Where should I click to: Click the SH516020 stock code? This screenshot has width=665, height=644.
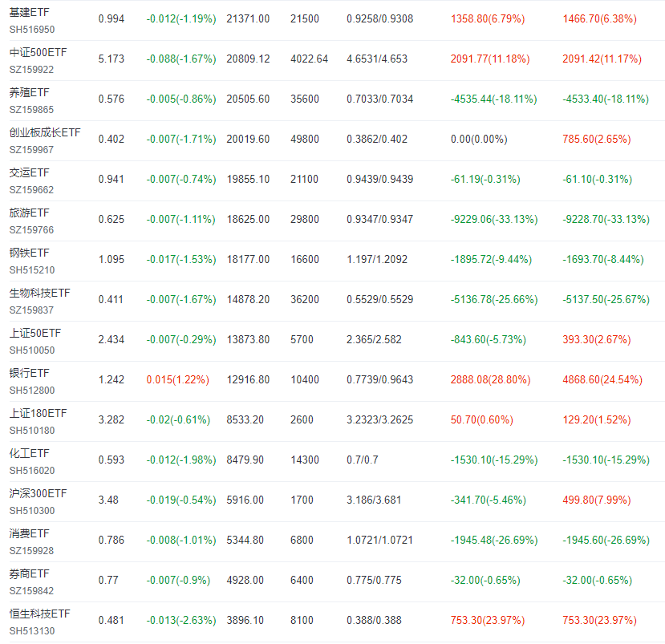click(32, 471)
